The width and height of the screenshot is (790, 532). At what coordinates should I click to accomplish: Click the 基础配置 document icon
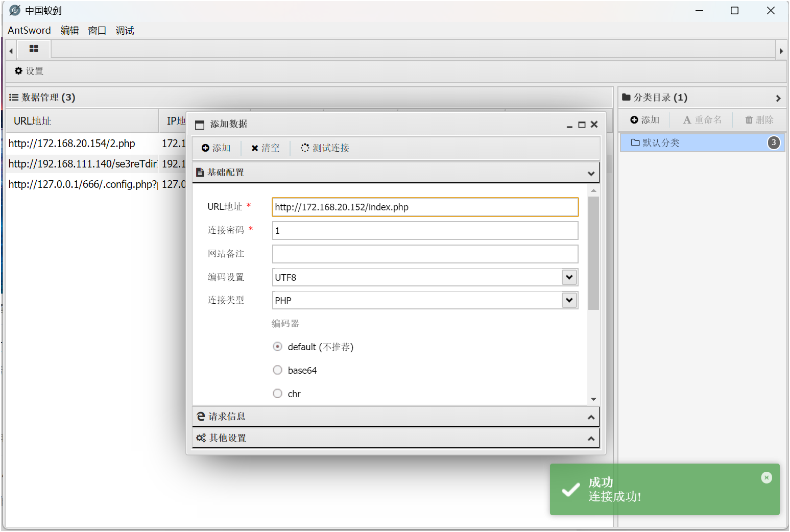[x=200, y=173]
